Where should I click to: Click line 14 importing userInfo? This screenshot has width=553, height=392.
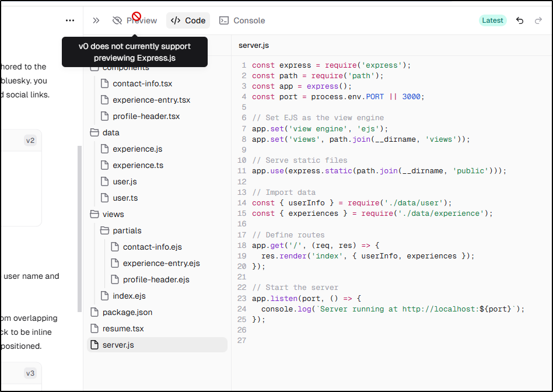tap(352, 203)
